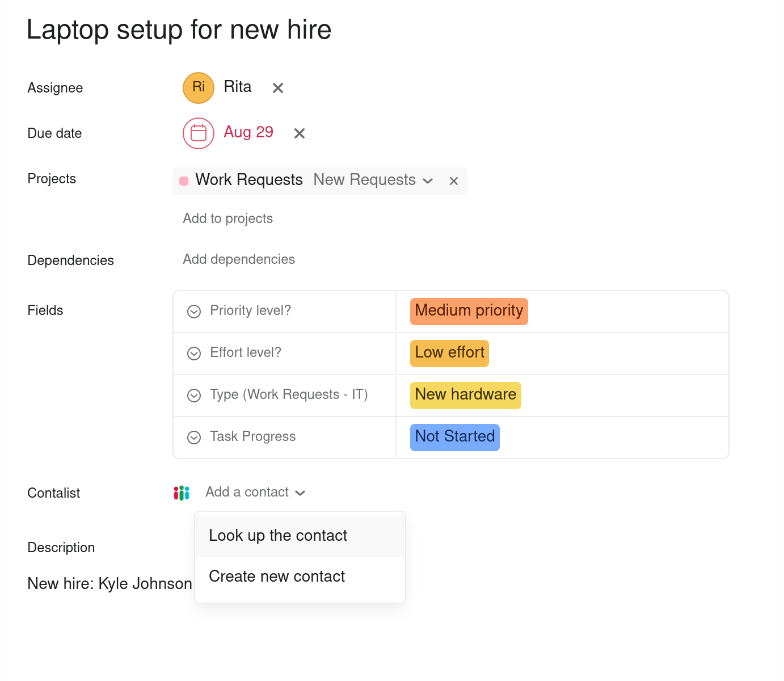Click Rita's assignee avatar
This screenshot has height=681, width=784.
(198, 88)
